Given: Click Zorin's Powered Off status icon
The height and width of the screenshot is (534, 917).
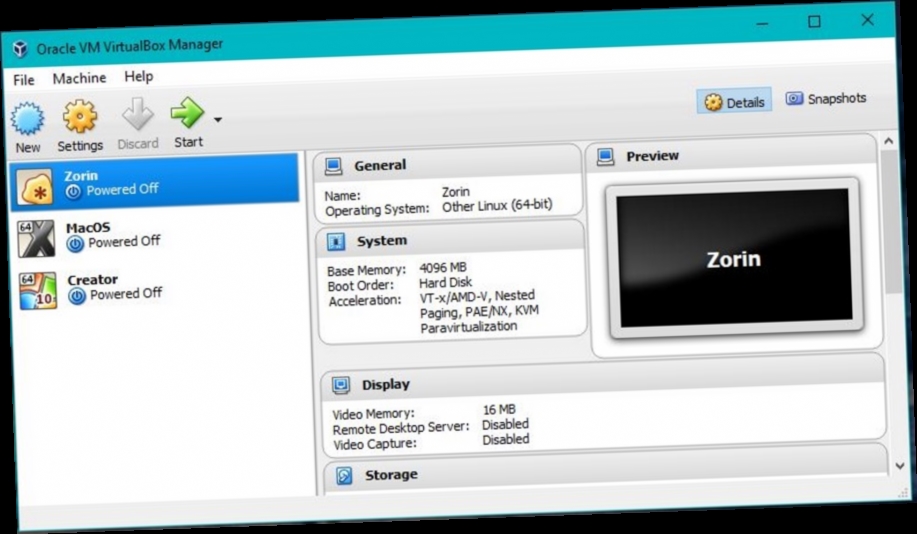Looking at the screenshot, I should [73, 191].
